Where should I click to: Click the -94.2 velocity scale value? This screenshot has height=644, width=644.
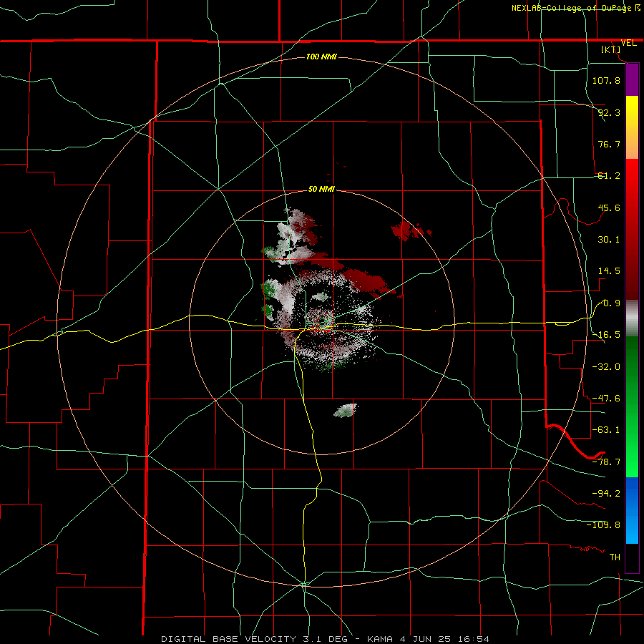pos(606,493)
